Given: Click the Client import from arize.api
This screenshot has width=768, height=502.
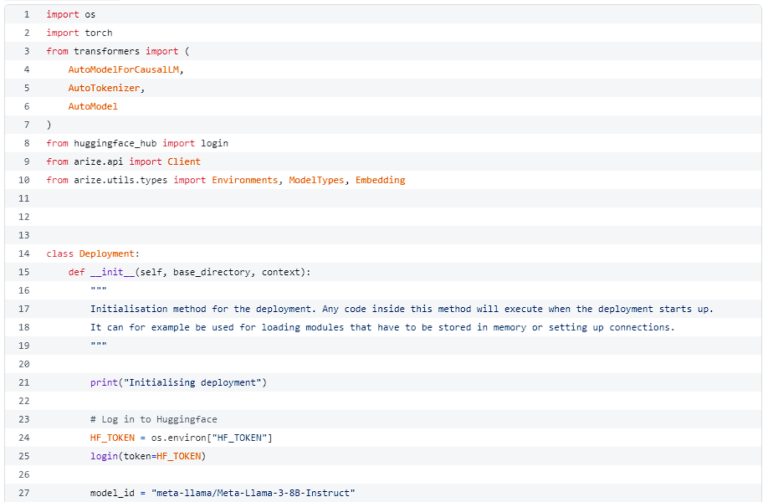Looking at the screenshot, I should coord(184,162).
